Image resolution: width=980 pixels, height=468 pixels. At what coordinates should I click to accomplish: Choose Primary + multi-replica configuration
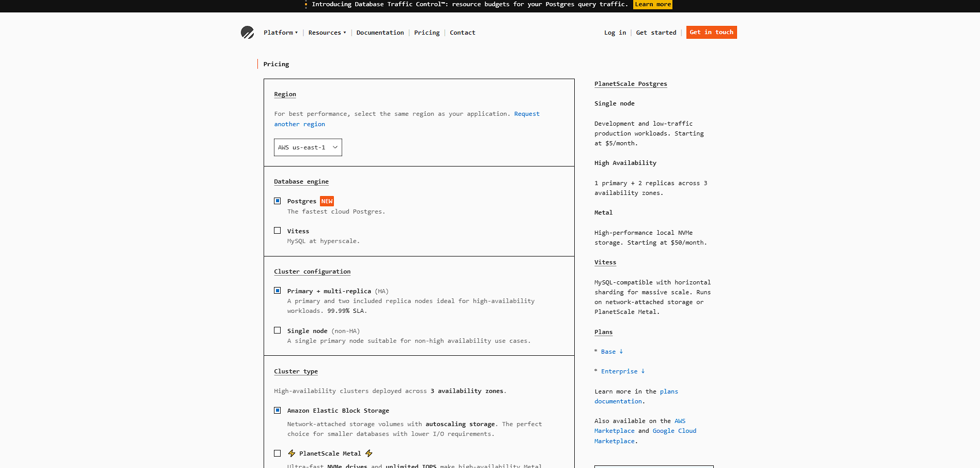point(278,291)
